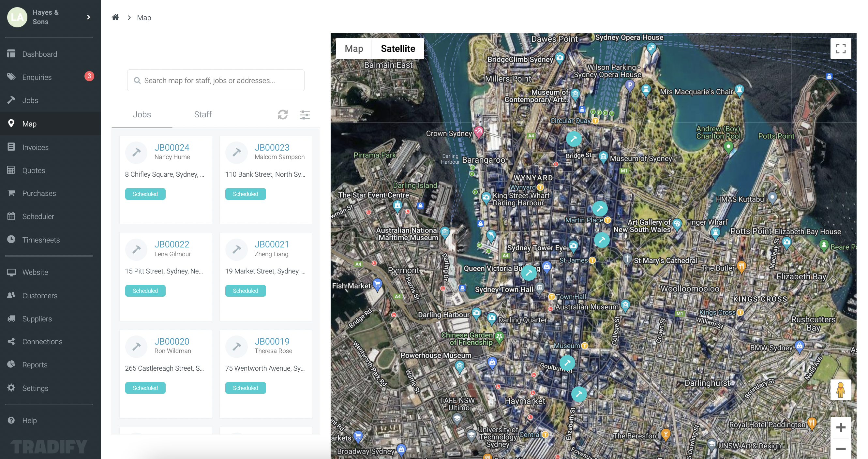Switch map to Map view

pyautogui.click(x=354, y=49)
